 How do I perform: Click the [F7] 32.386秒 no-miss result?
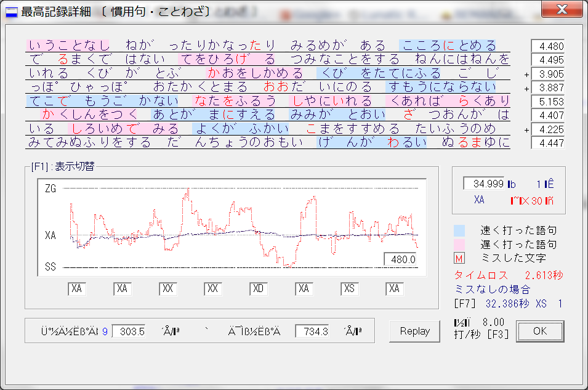[x=508, y=304]
